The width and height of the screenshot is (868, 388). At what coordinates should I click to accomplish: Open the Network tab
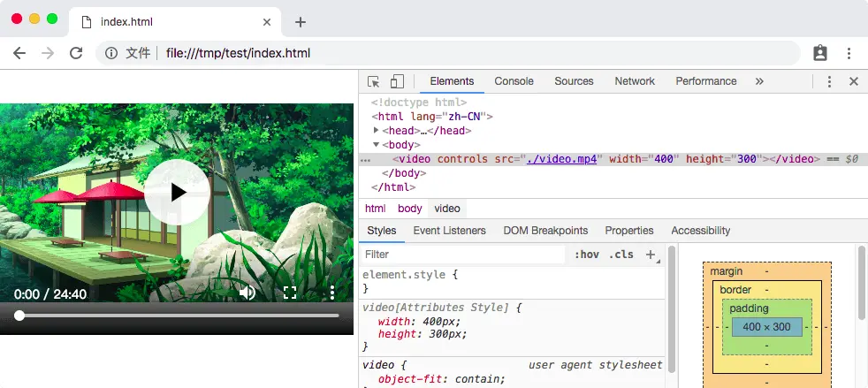635,81
